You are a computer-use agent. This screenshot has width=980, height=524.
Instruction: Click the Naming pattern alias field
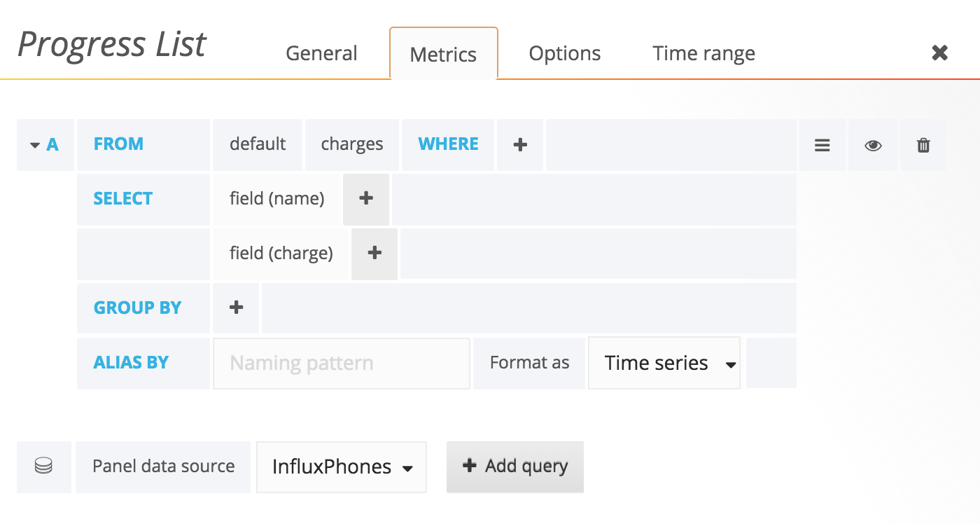point(341,363)
